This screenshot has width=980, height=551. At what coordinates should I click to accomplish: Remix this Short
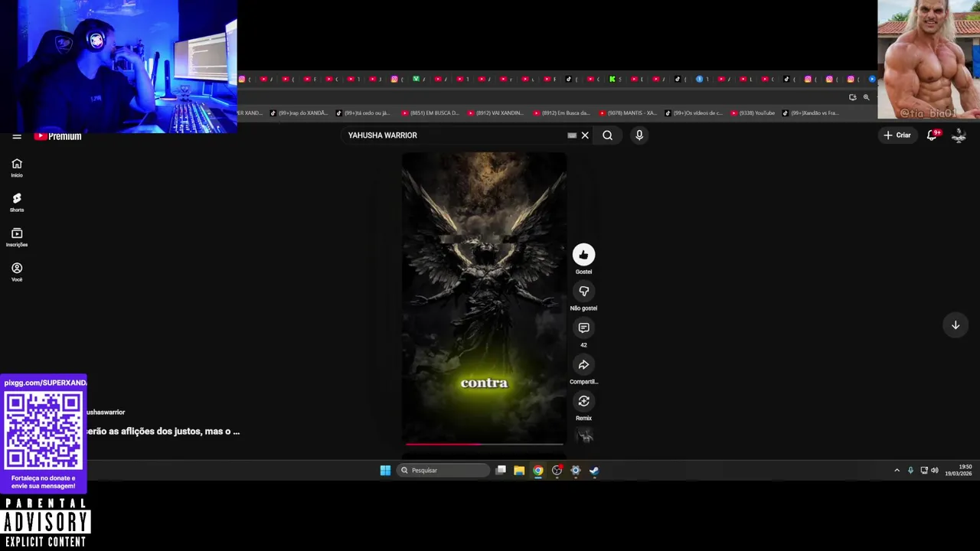pyautogui.click(x=583, y=401)
